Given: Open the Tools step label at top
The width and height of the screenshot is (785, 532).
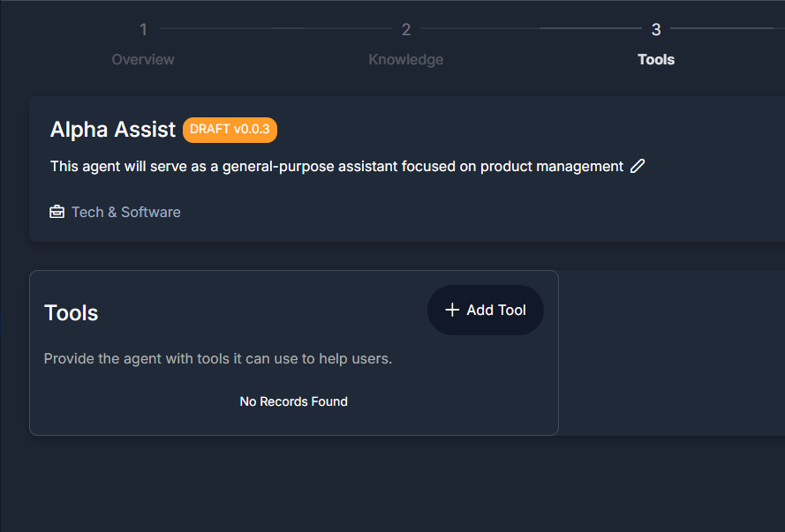Looking at the screenshot, I should [x=656, y=59].
